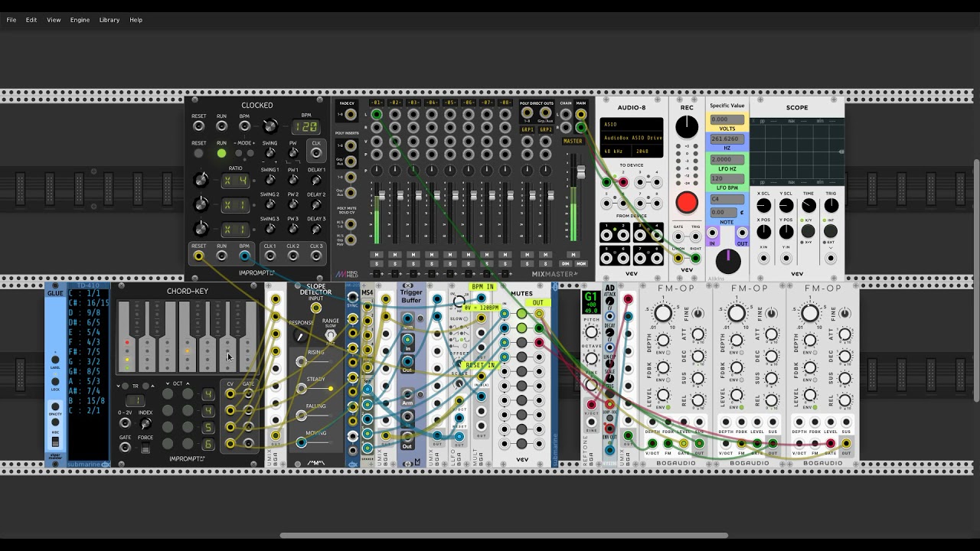This screenshot has height=551, width=980.
Task: Toggle the X/Y mode button on Scope
Action: point(808,232)
